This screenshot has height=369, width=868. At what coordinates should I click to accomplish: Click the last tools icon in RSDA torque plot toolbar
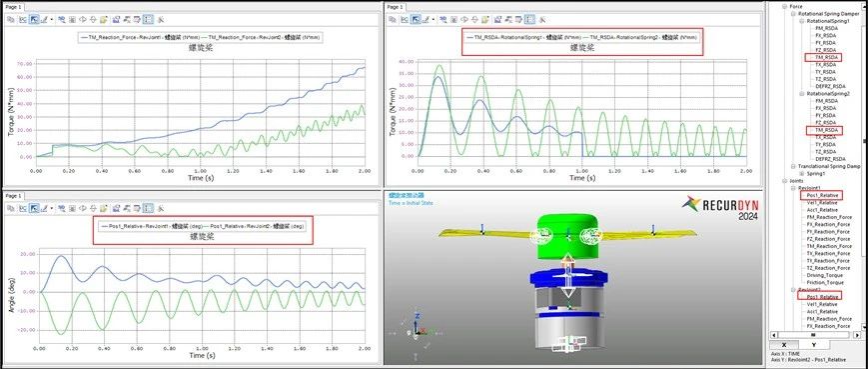542,19
